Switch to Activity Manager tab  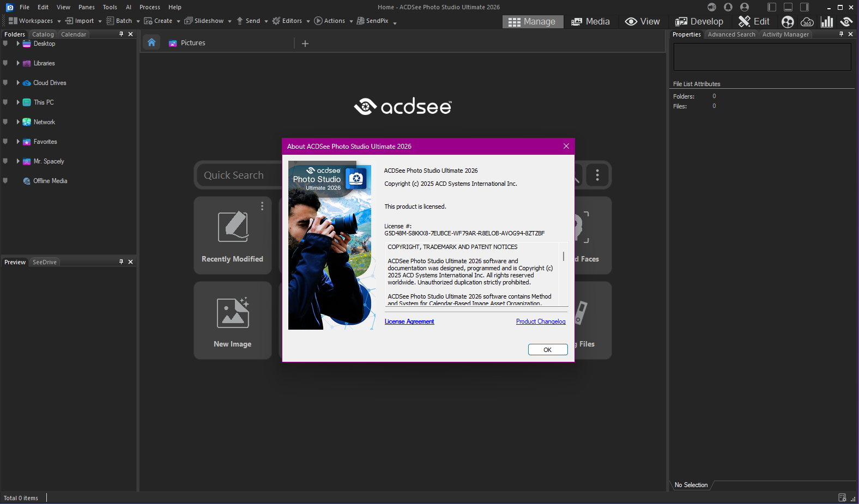coord(785,34)
